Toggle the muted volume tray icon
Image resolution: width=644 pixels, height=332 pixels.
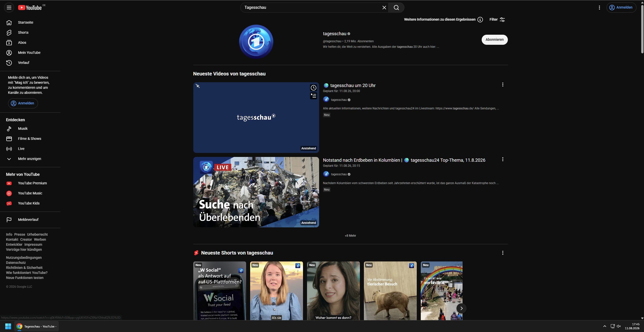point(619,326)
